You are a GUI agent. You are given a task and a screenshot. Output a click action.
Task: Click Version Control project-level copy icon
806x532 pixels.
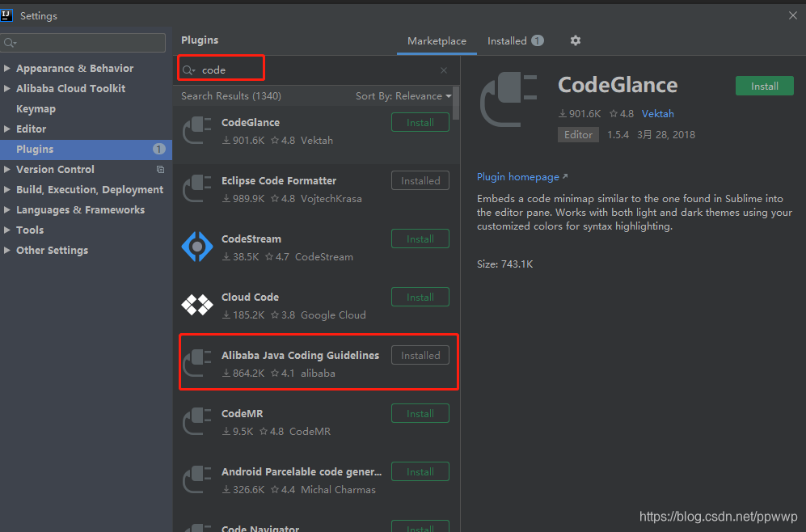click(160, 169)
